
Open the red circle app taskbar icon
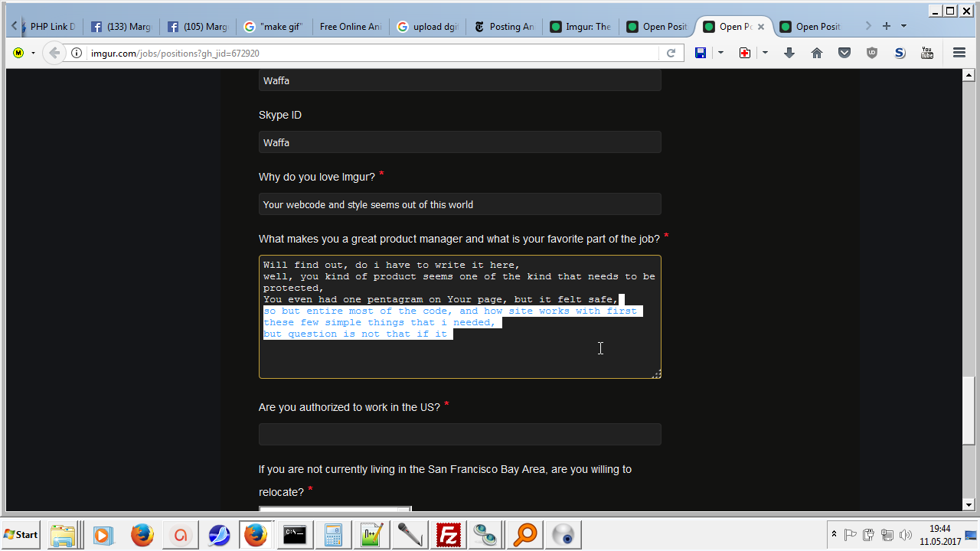click(x=181, y=534)
